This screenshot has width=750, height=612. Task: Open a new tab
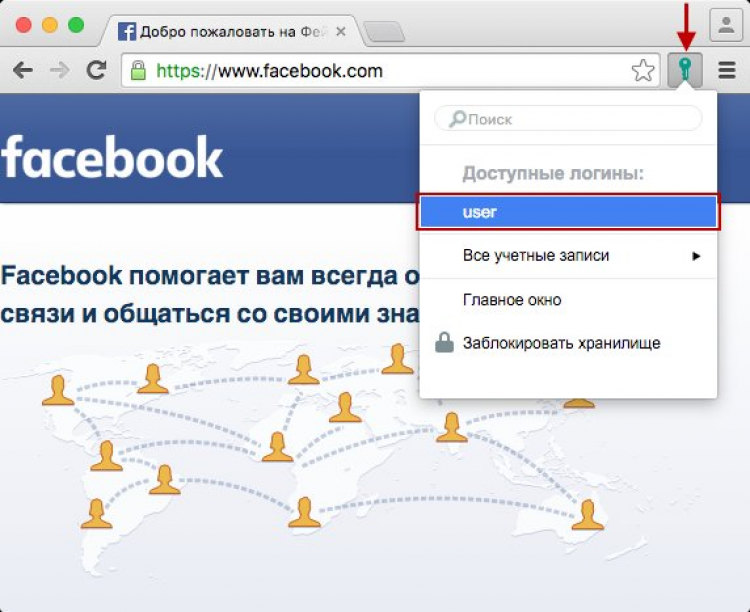click(x=384, y=32)
